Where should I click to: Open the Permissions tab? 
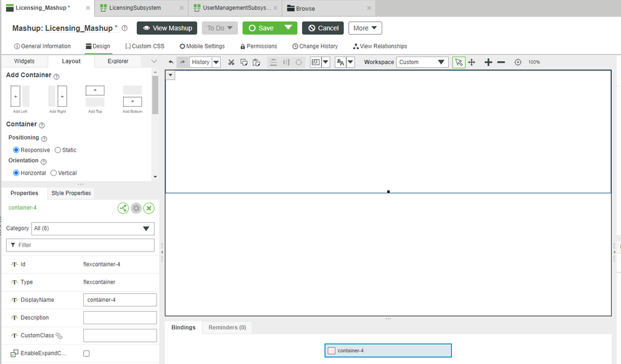pyautogui.click(x=259, y=47)
